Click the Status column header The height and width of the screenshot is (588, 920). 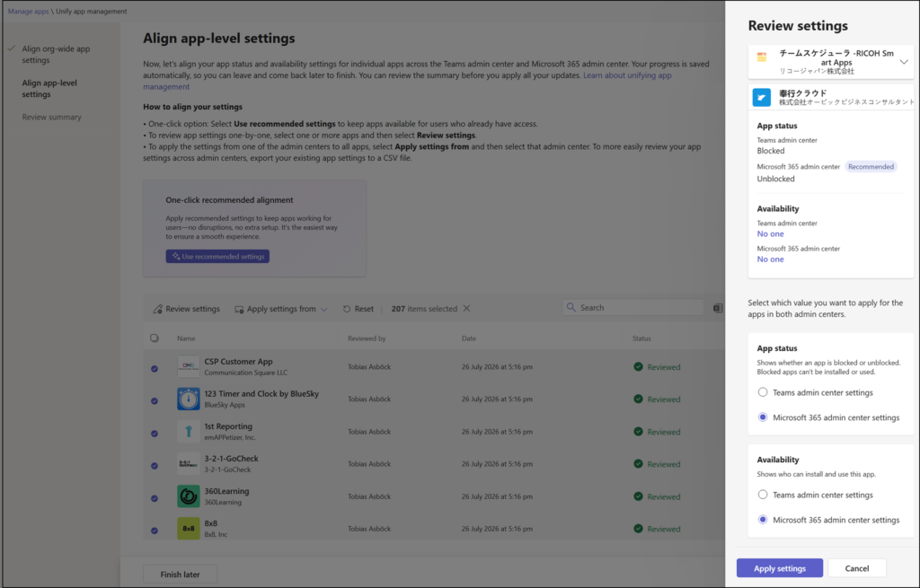pos(641,338)
